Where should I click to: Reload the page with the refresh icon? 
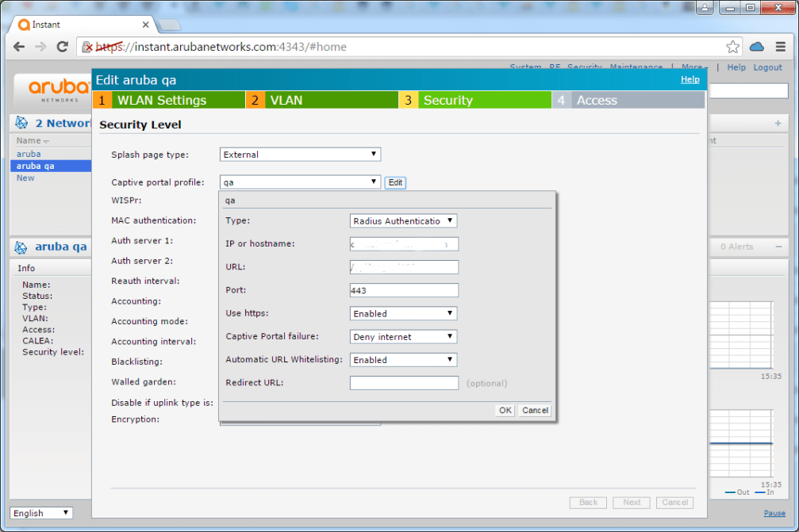pos(62,47)
